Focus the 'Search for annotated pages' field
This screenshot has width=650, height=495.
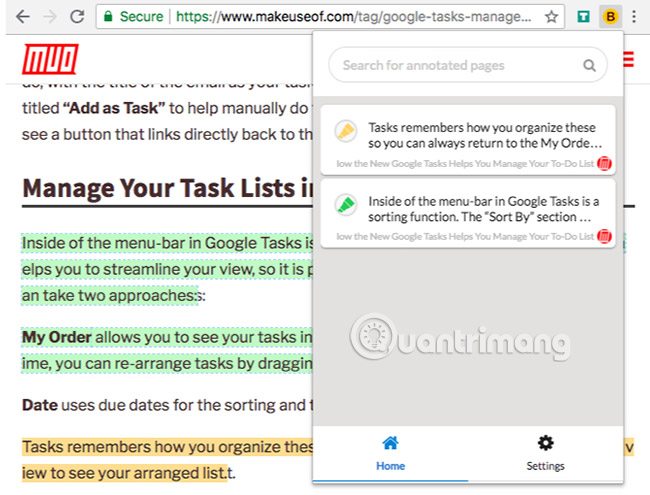pos(468,65)
